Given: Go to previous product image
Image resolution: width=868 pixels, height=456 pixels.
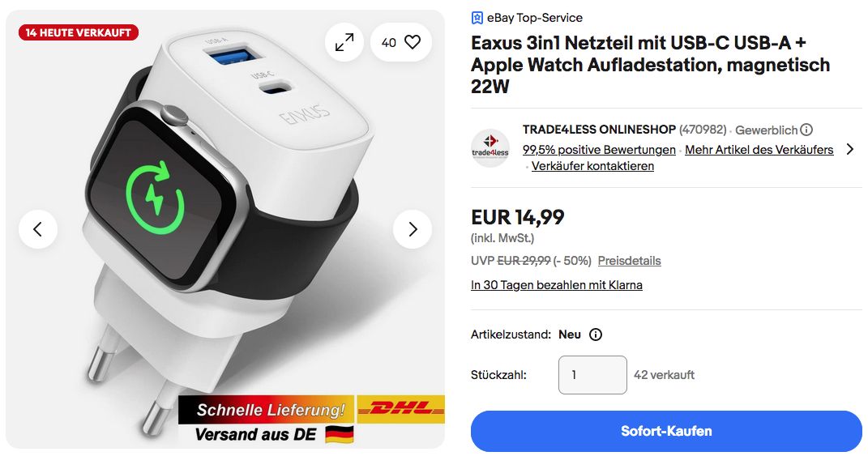Looking at the screenshot, I should [37, 229].
